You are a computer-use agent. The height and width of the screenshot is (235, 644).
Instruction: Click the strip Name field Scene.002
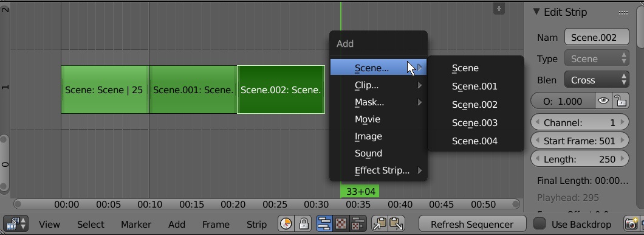click(x=597, y=37)
